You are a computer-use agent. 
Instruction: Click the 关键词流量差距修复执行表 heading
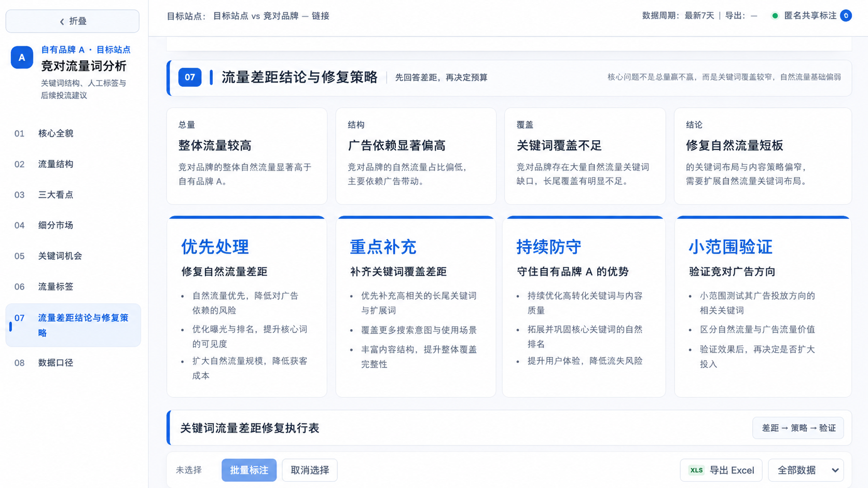250,428
